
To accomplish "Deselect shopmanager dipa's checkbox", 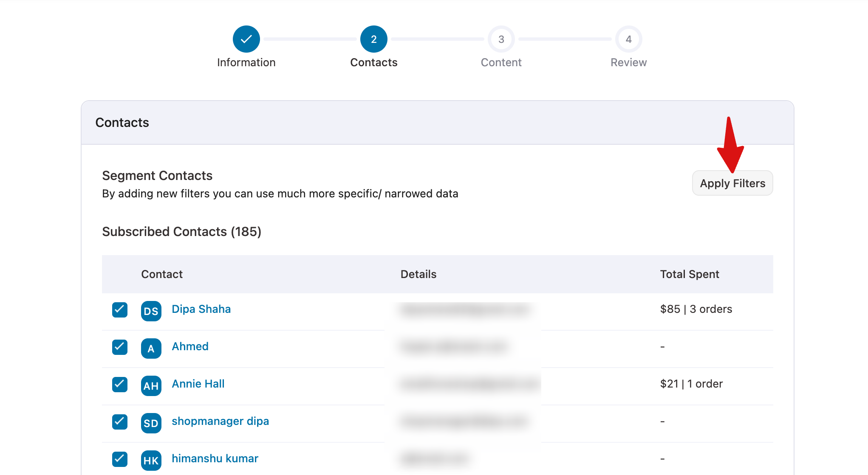I will [119, 422].
